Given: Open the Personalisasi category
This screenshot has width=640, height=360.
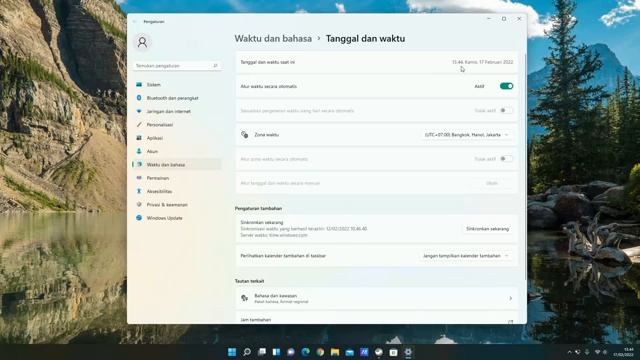Looking at the screenshot, I should click(176, 124).
